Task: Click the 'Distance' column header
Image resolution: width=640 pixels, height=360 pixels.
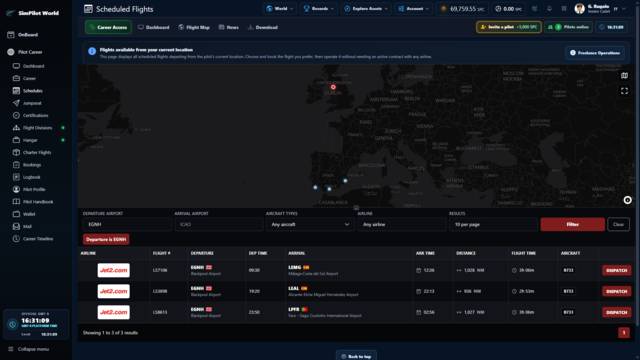Action: (x=466, y=253)
